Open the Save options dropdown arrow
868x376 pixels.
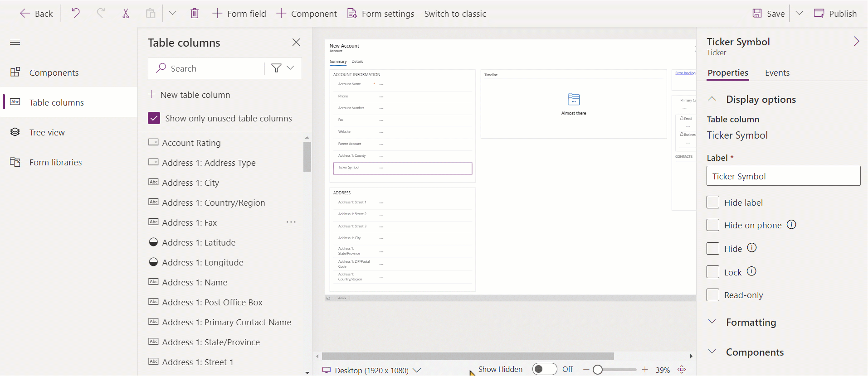pos(800,13)
